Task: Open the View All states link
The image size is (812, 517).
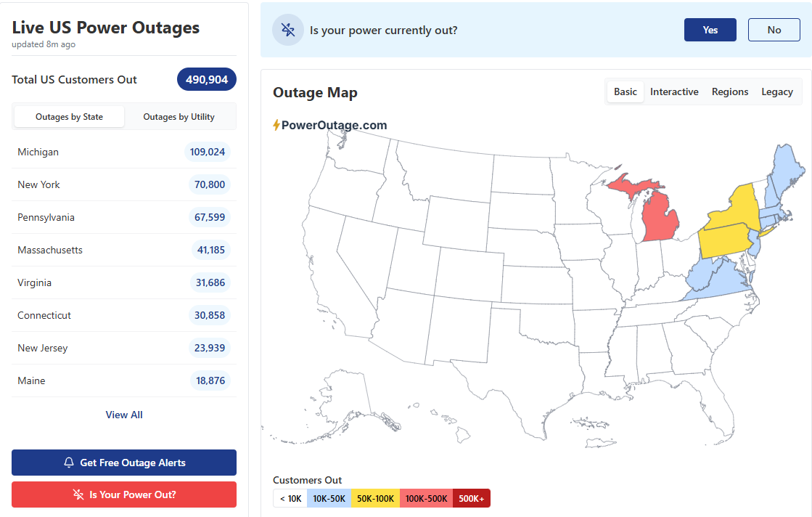Action: [x=124, y=415]
